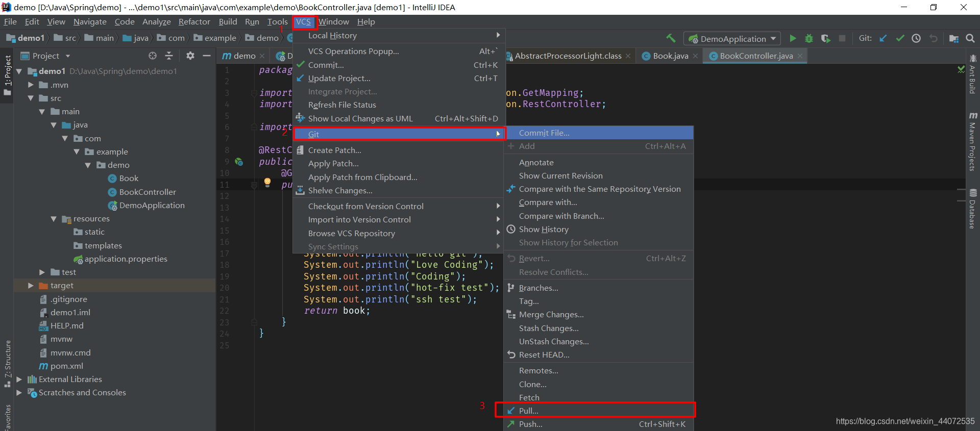Viewport: 980px width, 431px height.
Task: Click the intention light bulb in editor
Action: pos(267,182)
